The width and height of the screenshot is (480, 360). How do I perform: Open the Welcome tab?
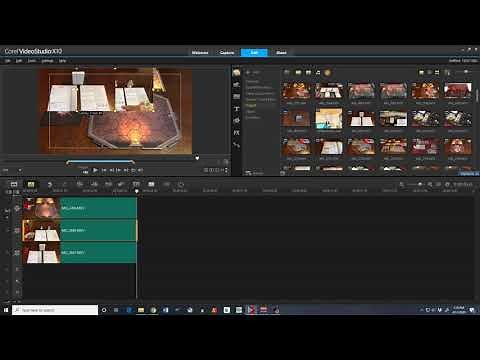click(200, 53)
